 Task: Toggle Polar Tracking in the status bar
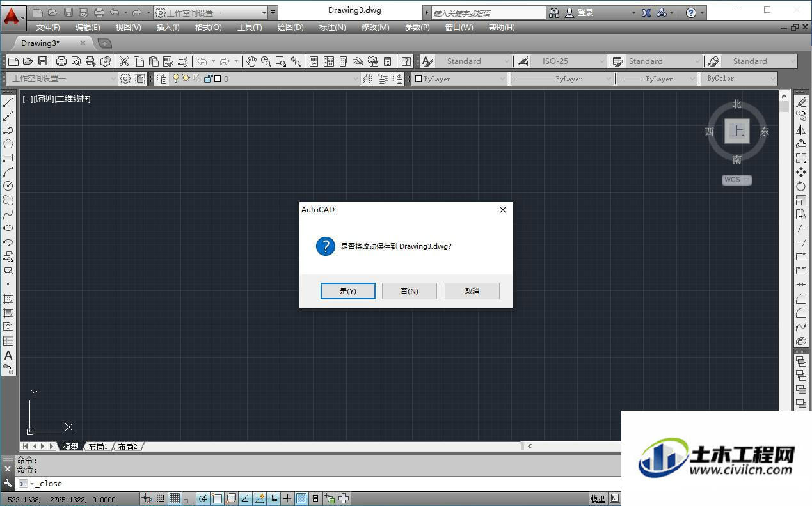click(x=203, y=499)
